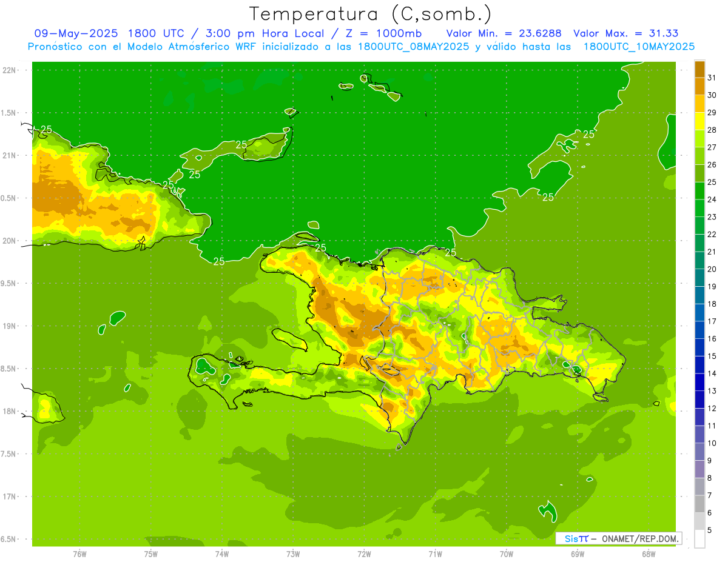Screen dimensions: 728x562
Task: Click the 74W longitude axis label
Action: pyautogui.click(x=222, y=554)
